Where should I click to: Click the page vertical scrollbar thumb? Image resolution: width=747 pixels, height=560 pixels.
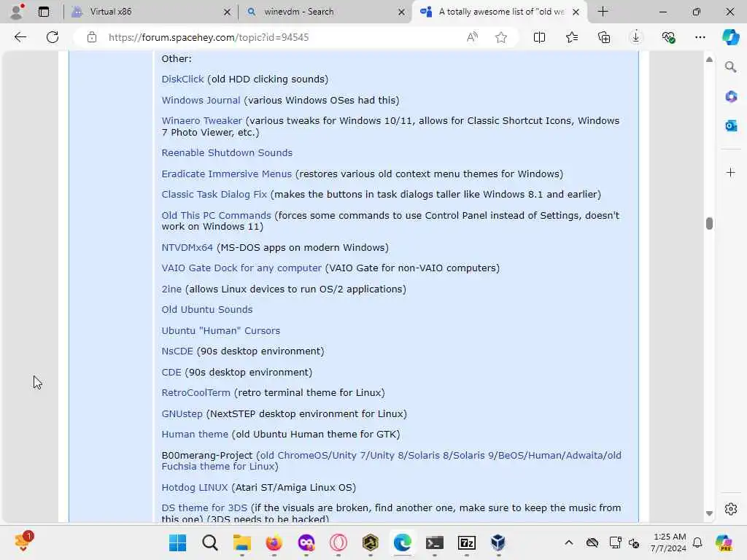[x=709, y=223]
